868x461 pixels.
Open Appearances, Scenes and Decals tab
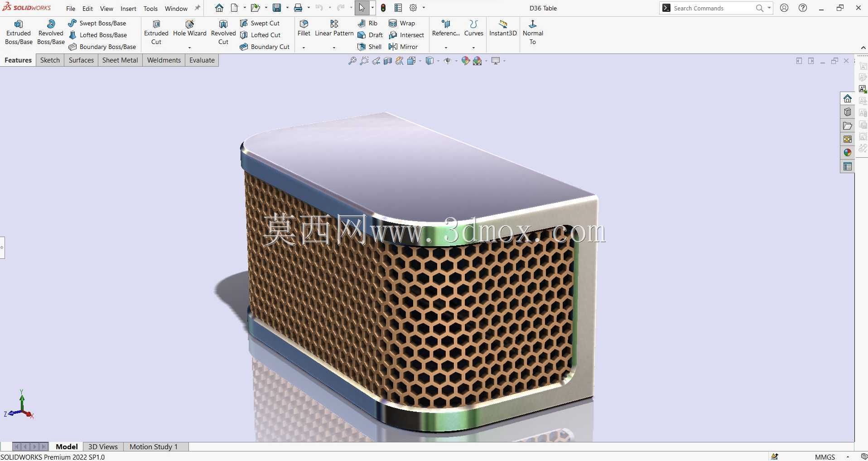pyautogui.click(x=847, y=153)
